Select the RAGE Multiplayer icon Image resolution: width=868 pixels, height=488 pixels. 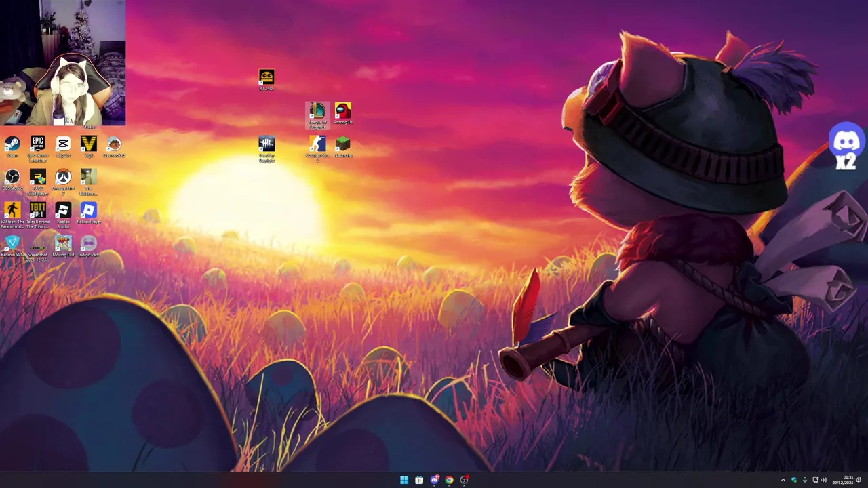point(38,182)
